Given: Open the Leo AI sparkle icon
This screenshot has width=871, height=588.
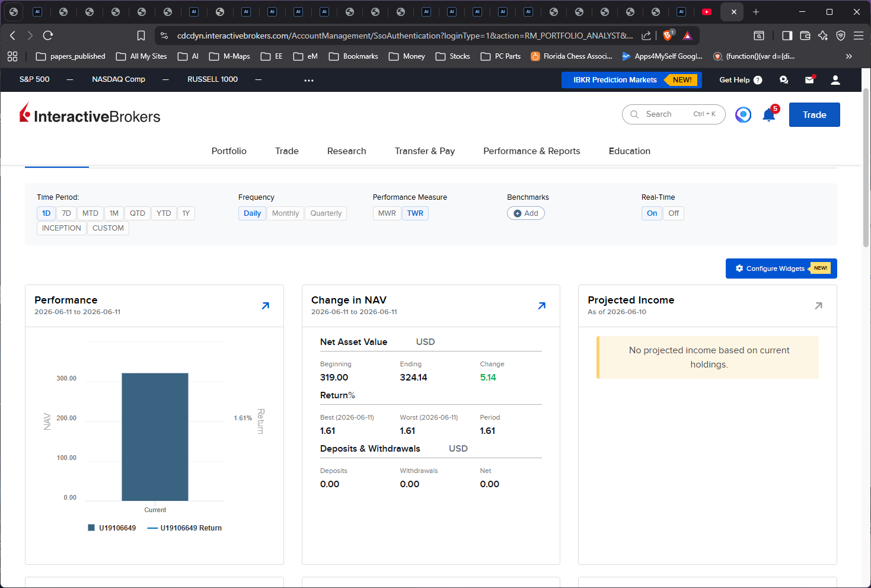Looking at the screenshot, I should 822,36.
